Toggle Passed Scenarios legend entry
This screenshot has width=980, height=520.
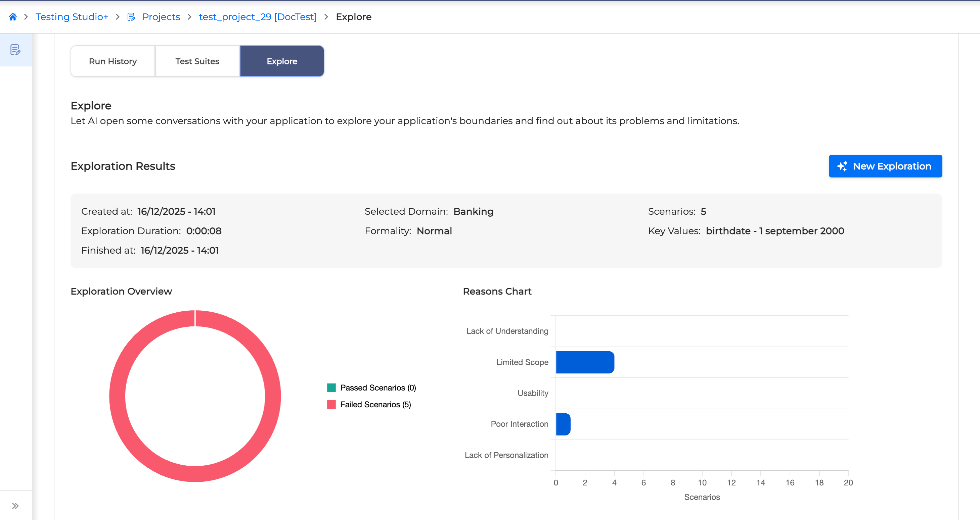(378, 388)
